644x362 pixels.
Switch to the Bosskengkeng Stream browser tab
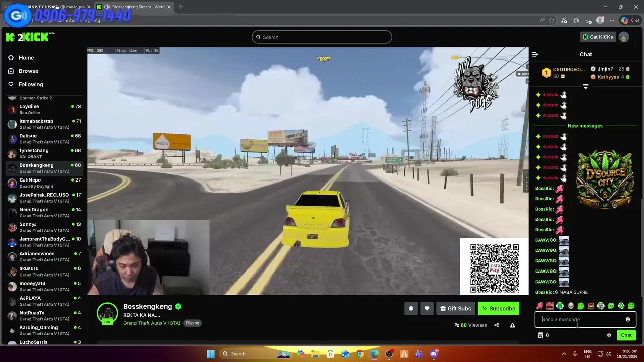[134, 7]
